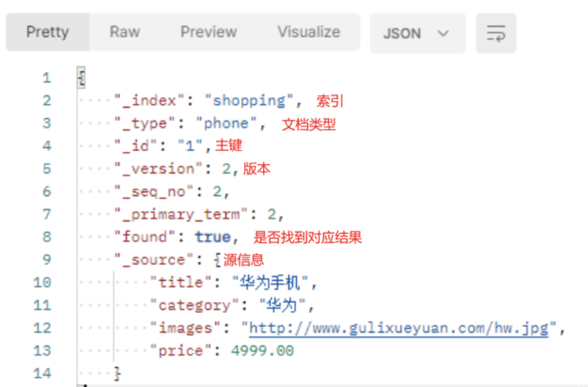
Task: Toggle the line wrap icon
Action: (x=496, y=34)
